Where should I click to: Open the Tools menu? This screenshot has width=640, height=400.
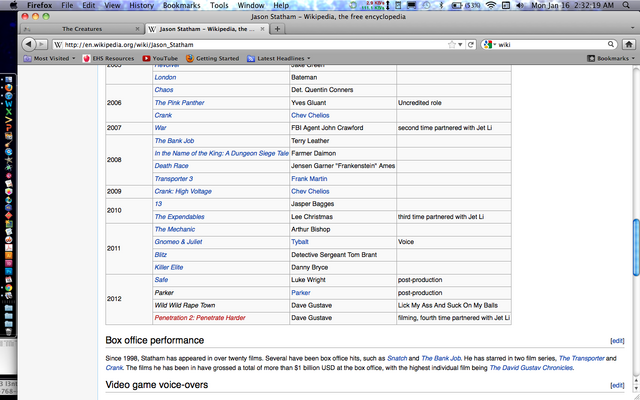click(x=219, y=5)
